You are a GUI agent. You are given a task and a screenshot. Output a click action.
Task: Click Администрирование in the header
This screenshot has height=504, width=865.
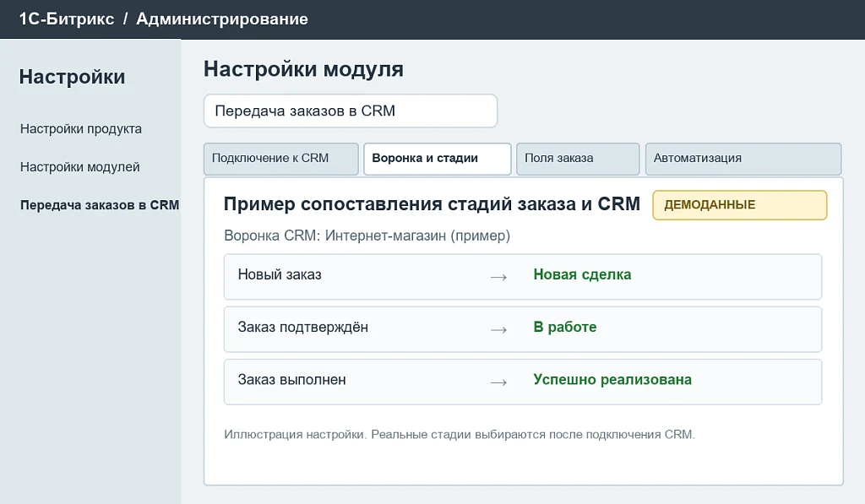222,19
